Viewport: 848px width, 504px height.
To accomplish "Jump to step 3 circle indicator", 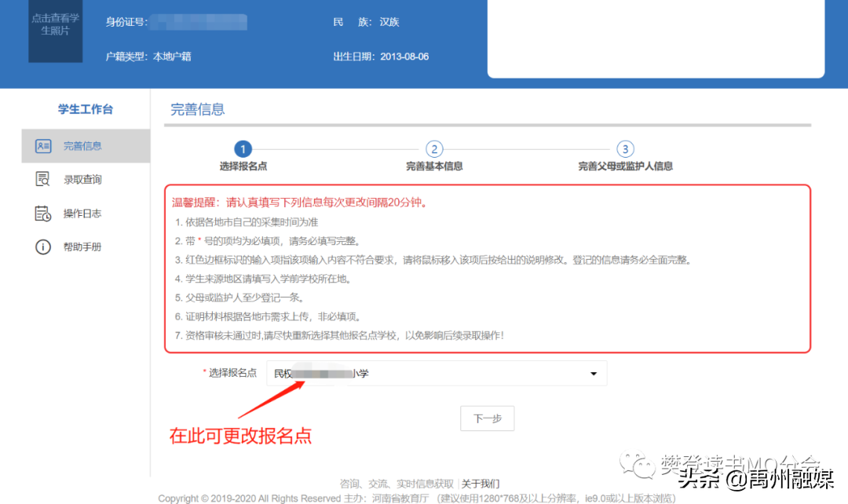I will click(x=625, y=149).
